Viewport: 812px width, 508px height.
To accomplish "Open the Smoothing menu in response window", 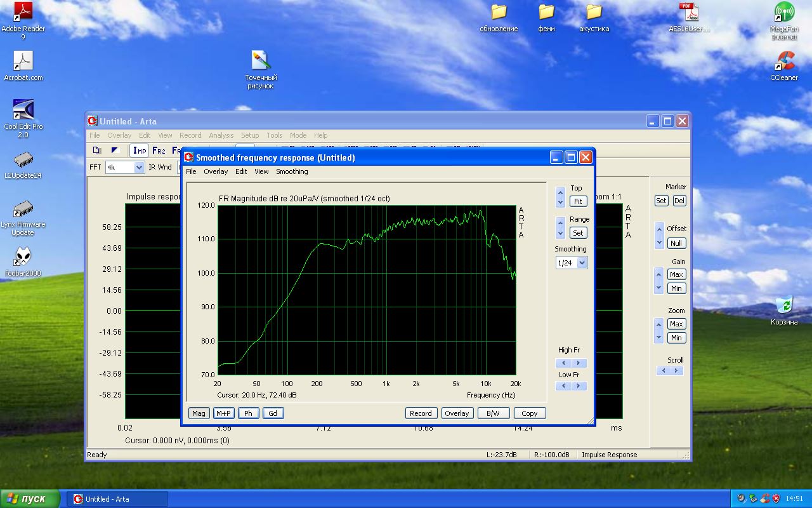I will [292, 171].
